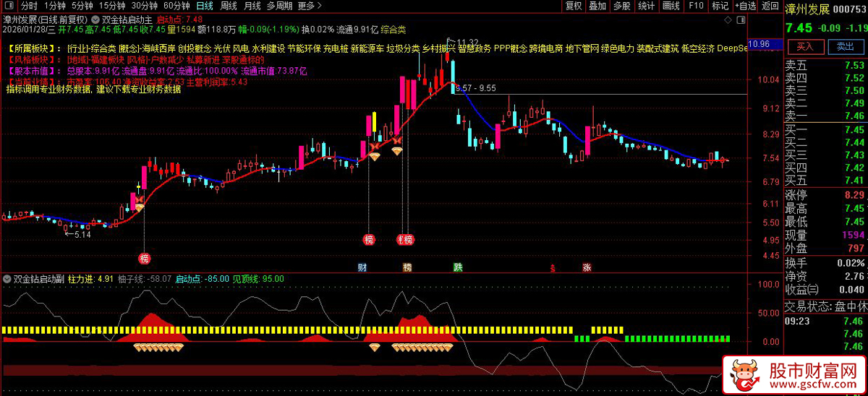868x396 pixels.
Task: Click the 买三 7.43 bid row
Action: [825, 155]
